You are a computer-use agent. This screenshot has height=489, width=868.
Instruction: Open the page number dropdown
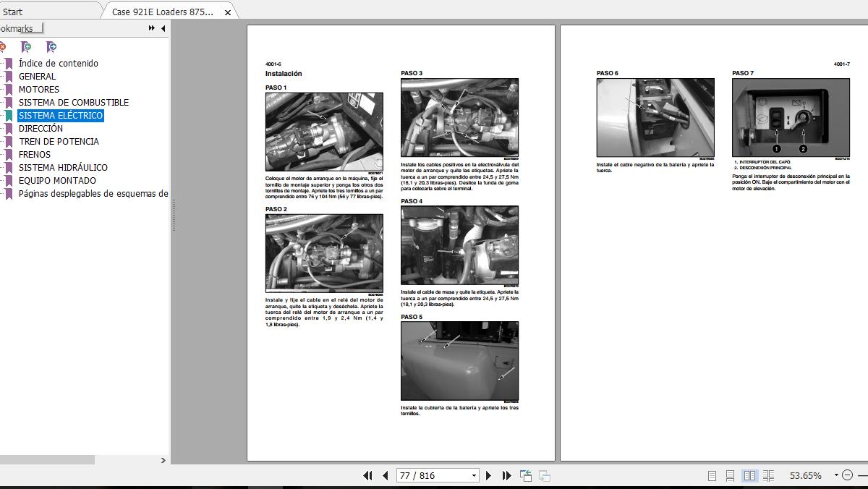click(475, 475)
